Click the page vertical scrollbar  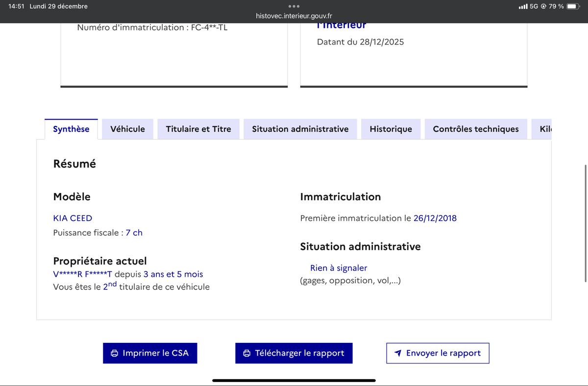(586, 223)
